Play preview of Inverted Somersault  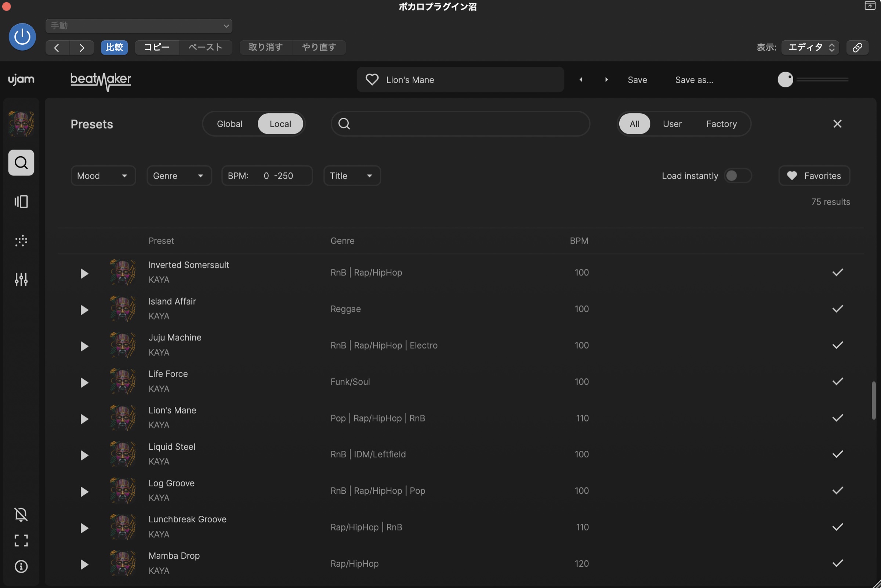coord(84,273)
